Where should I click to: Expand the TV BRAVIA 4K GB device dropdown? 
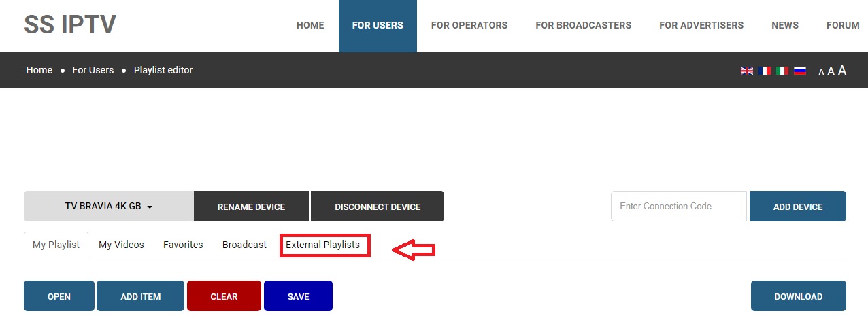pos(108,207)
